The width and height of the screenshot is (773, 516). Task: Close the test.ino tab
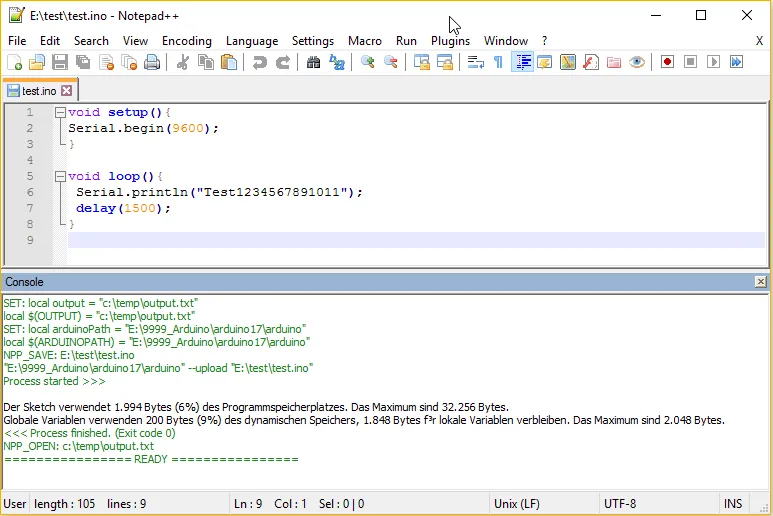click(67, 91)
